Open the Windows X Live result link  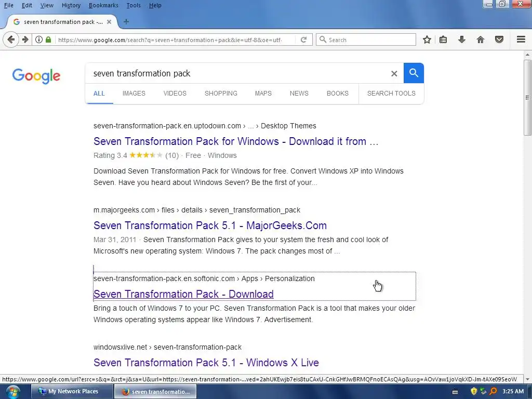pos(206,362)
